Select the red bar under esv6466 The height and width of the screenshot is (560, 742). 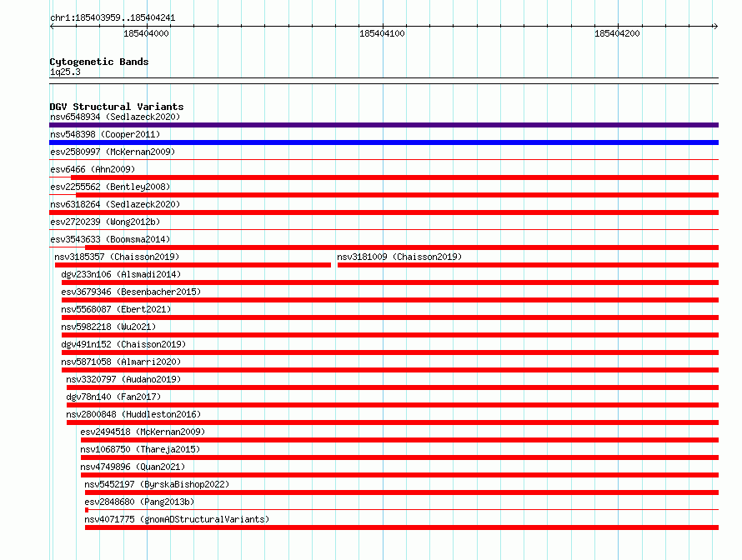[x=394, y=177]
